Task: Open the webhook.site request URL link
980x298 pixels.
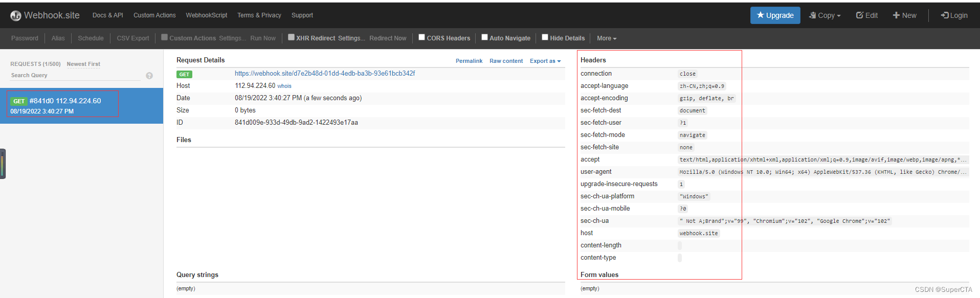Action: point(325,74)
